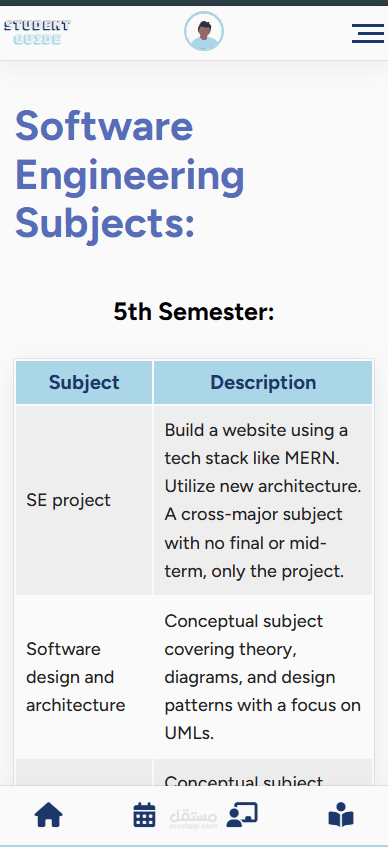388x847 pixels.
Task: Select the Software design and architecture cell
Action: pos(84,677)
